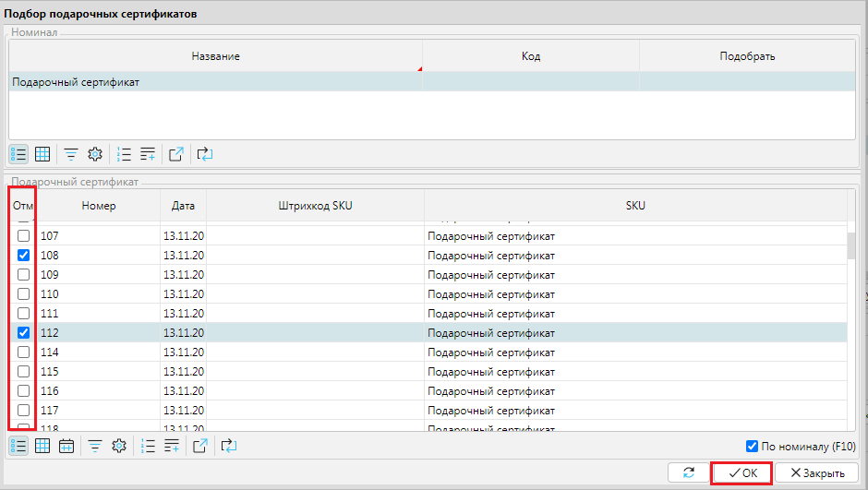Image resolution: width=868 pixels, height=490 pixels.
Task: Click numbered list icon in certificate list toolbar
Action: click(x=149, y=447)
